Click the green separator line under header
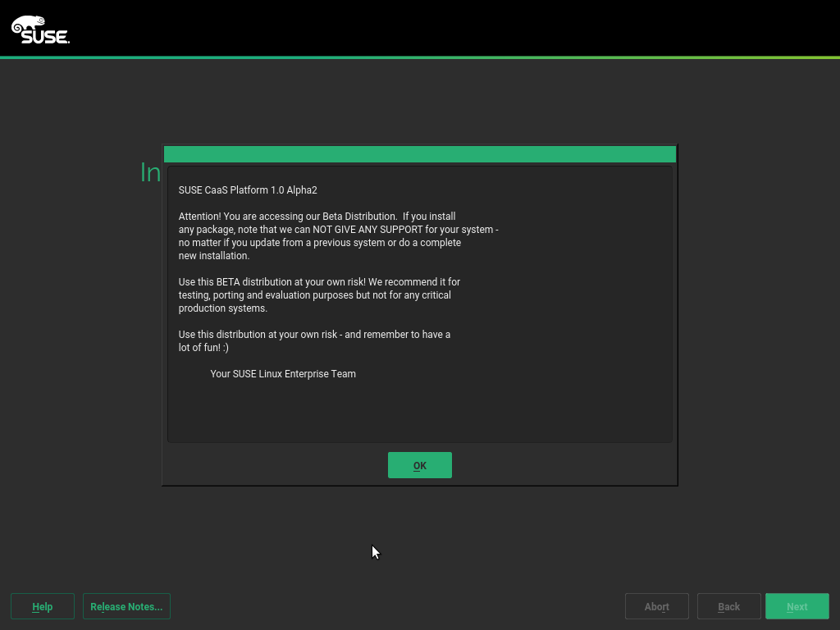 point(420,57)
